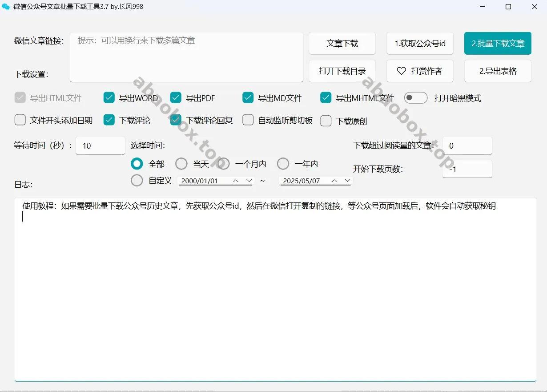This screenshot has width=547, height=392.
Task: Select the 一个月内 radio button
Action: tap(224, 164)
